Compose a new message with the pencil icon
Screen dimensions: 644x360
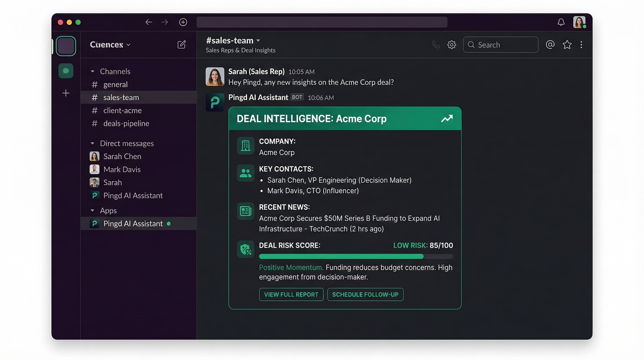pos(182,45)
